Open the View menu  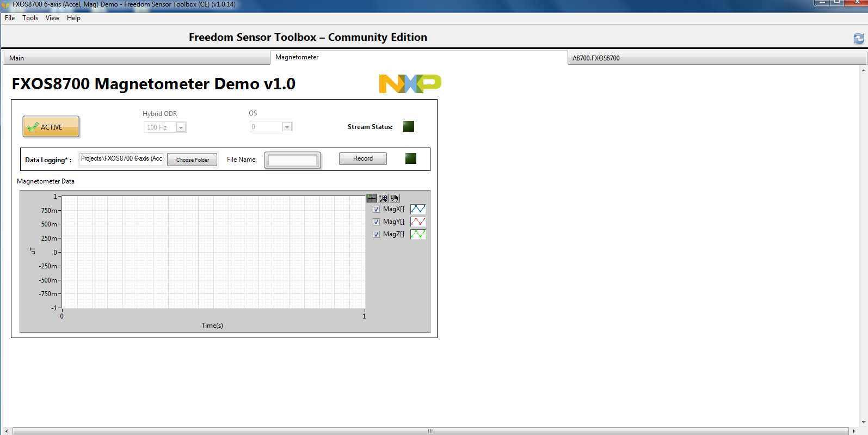(52, 18)
